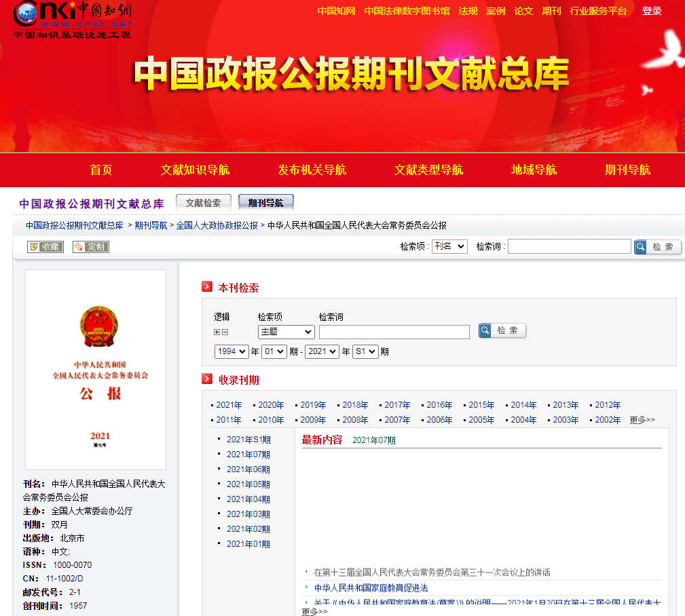This screenshot has height=616, width=685.
Task: Click the top-right 检索 magnifier search button
Action: [x=657, y=247]
